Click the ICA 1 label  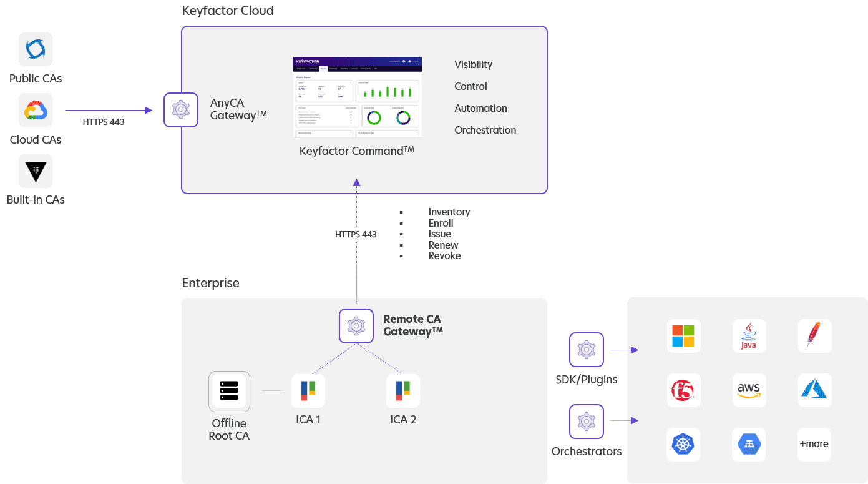pyautogui.click(x=308, y=420)
